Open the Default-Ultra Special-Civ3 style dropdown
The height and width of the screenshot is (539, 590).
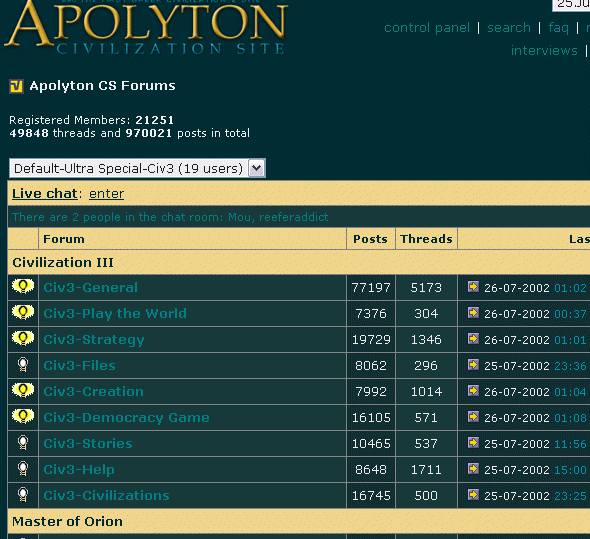(x=137, y=168)
